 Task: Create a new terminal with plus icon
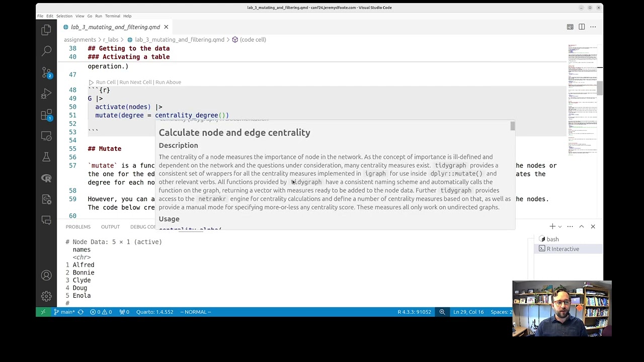pos(552,227)
